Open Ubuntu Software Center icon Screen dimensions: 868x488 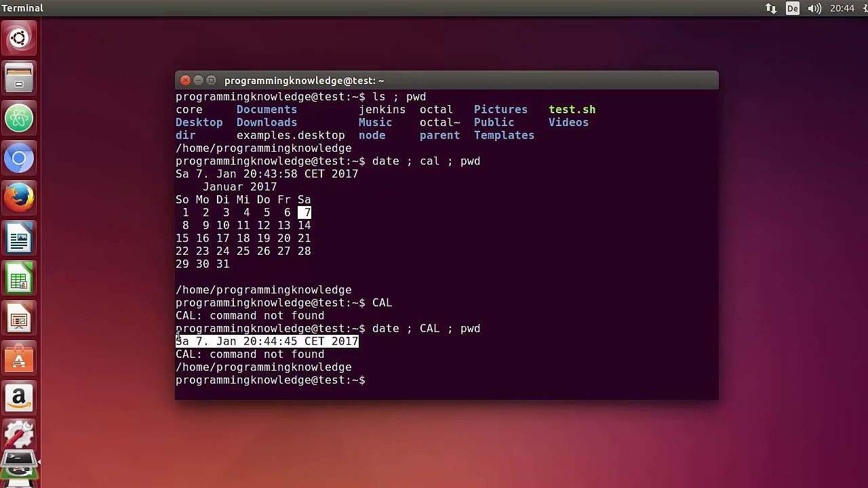19,359
